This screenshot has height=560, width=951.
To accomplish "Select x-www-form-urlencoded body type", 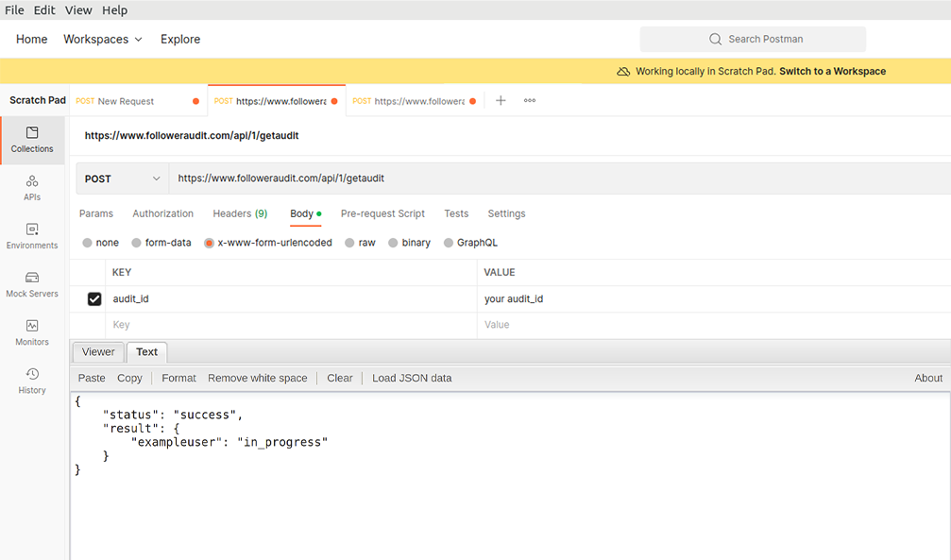I will click(x=210, y=243).
